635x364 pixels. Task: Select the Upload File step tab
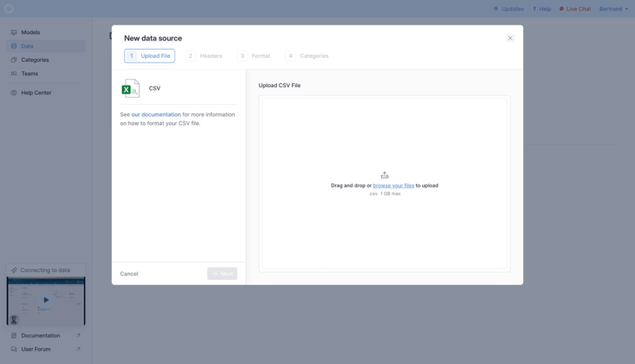click(149, 56)
